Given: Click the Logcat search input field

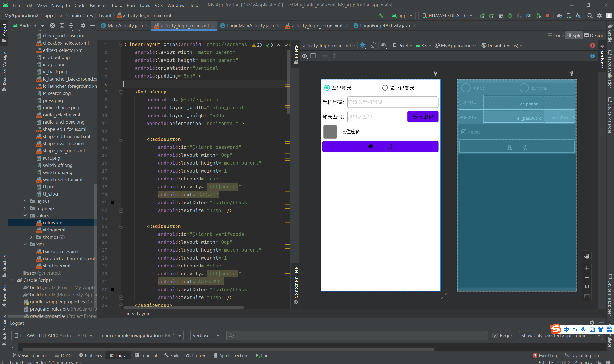Looking at the screenshot, I should (357, 335).
